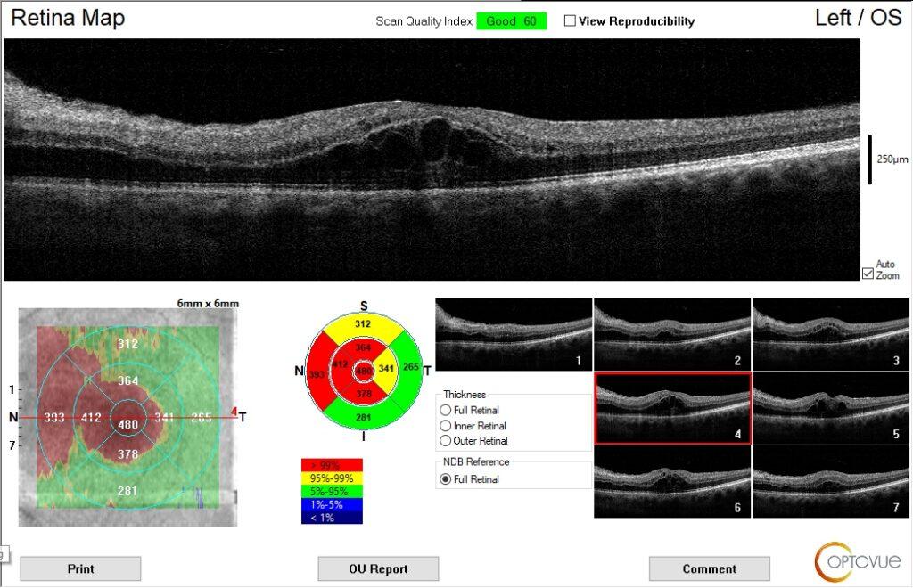Select B-scan thumbnail number 2
Image resolution: width=913 pixels, height=588 pixels.
pos(671,334)
